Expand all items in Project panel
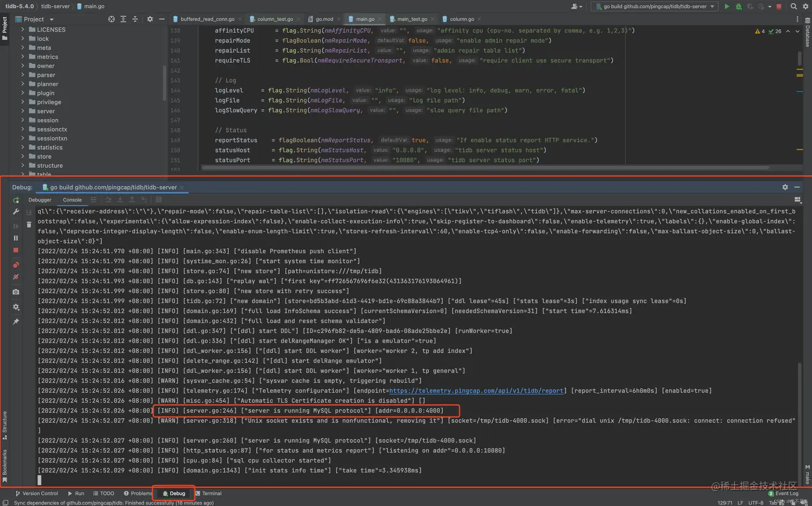The image size is (812, 506). (123, 19)
